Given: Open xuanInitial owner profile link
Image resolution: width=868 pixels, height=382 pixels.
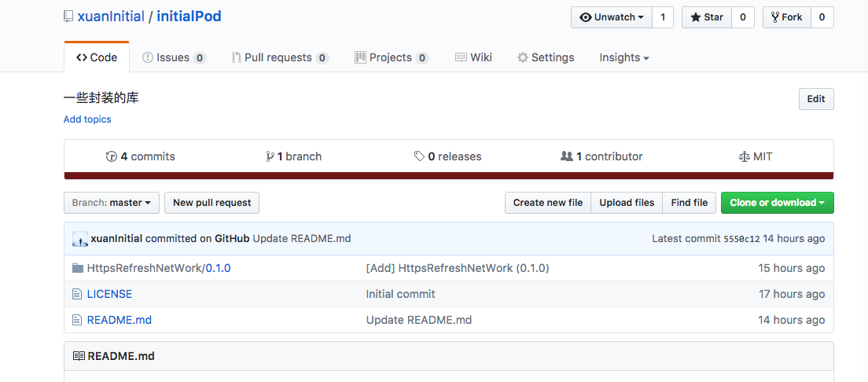Looking at the screenshot, I should pyautogui.click(x=111, y=17).
